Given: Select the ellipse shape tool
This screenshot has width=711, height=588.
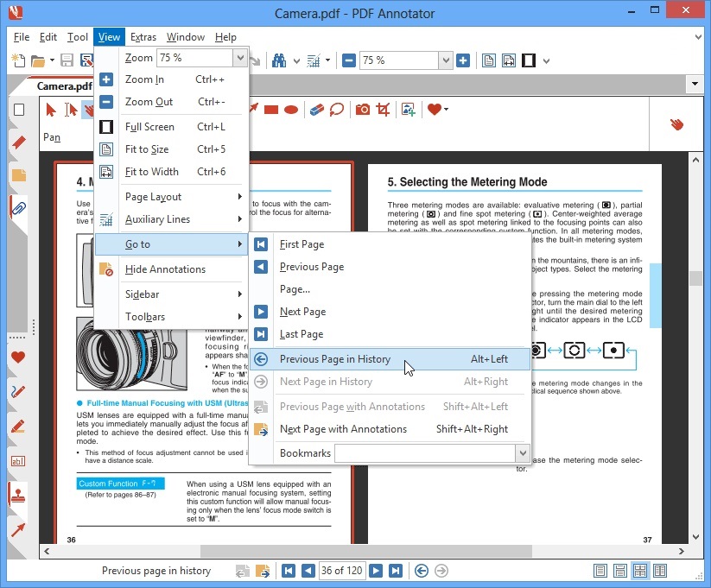Looking at the screenshot, I should pyautogui.click(x=291, y=110).
